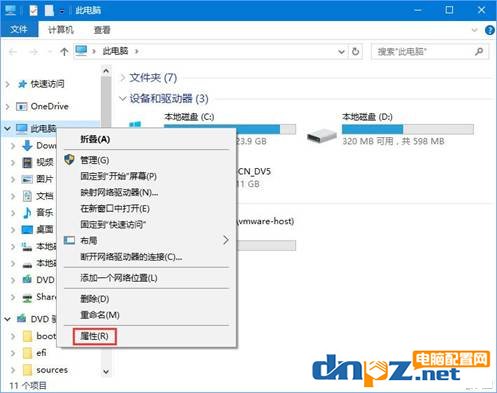Click the shield icon next to 管理(G)
Image resolution: width=497 pixels, height=393 pixels.
click(69, 160)
